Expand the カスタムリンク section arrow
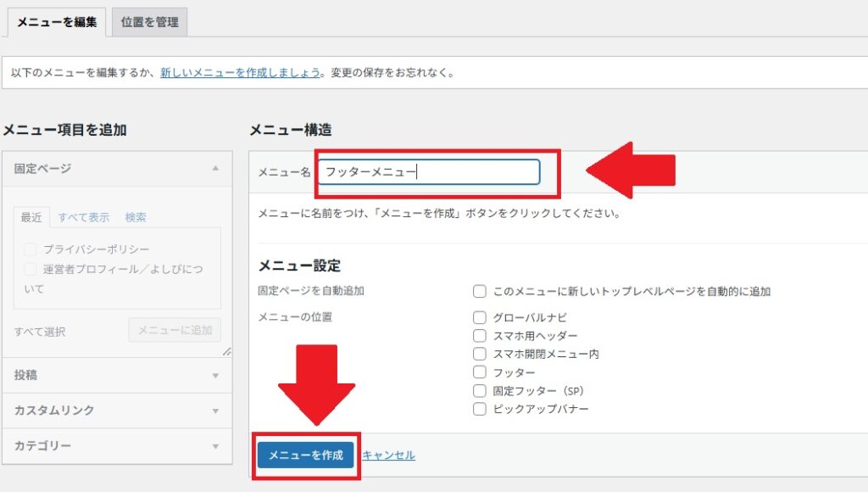This screenshot has width=868, height=492. pyautogui.click(x=215, y=411)
